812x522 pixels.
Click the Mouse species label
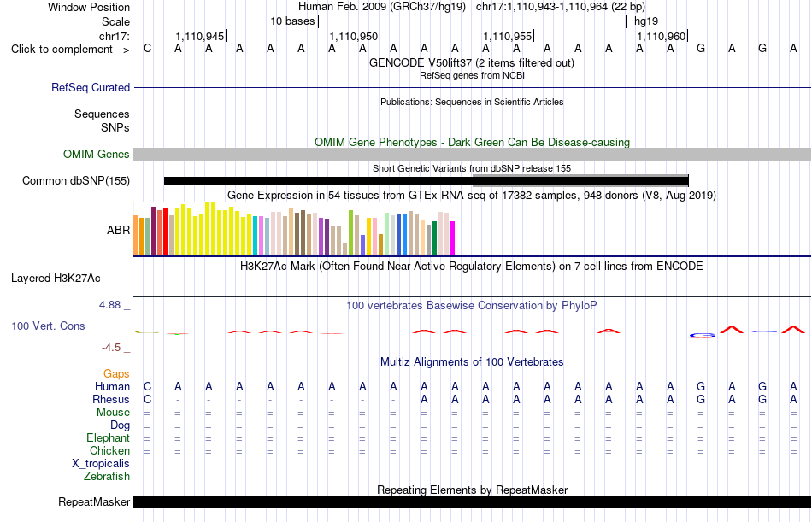coord(113,412)
